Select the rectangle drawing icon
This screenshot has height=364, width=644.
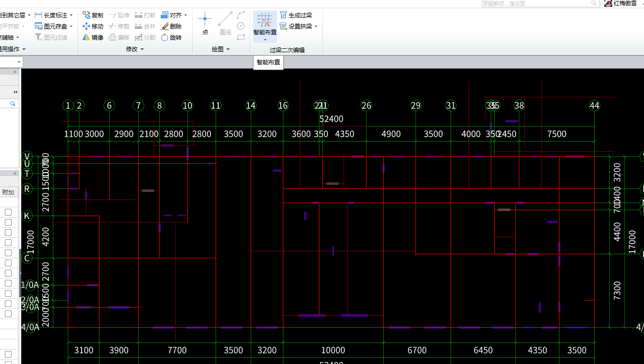pos(241,37)
